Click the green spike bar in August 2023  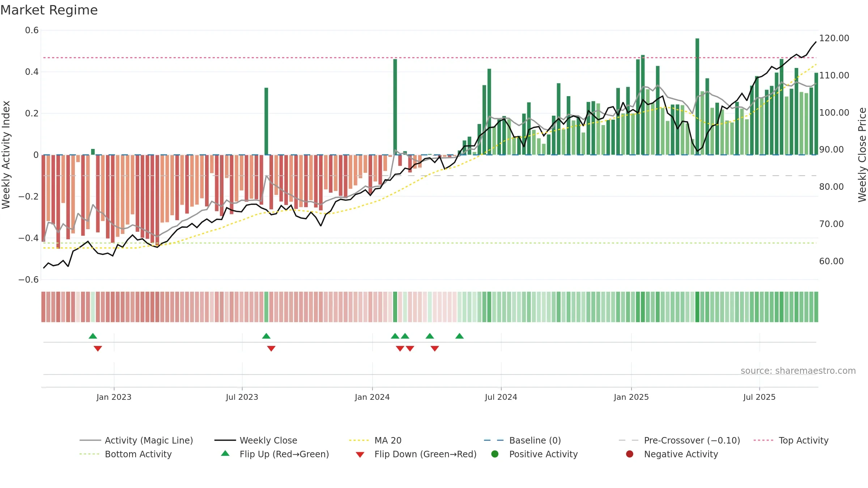coord(266,121)
